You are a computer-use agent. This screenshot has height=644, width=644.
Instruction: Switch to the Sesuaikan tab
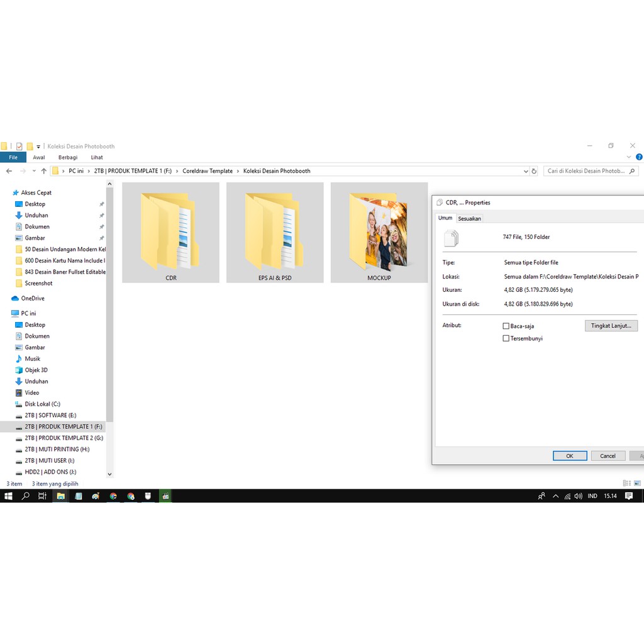pos(469,218)
